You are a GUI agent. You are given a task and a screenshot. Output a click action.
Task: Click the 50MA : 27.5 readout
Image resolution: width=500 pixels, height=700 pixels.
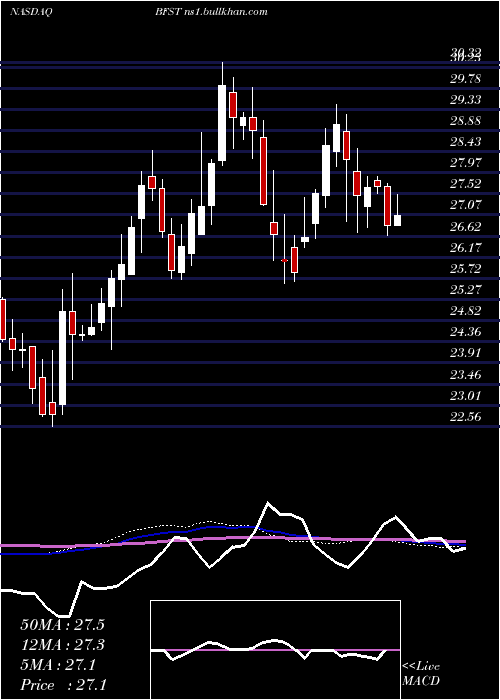tap(62, 625)
